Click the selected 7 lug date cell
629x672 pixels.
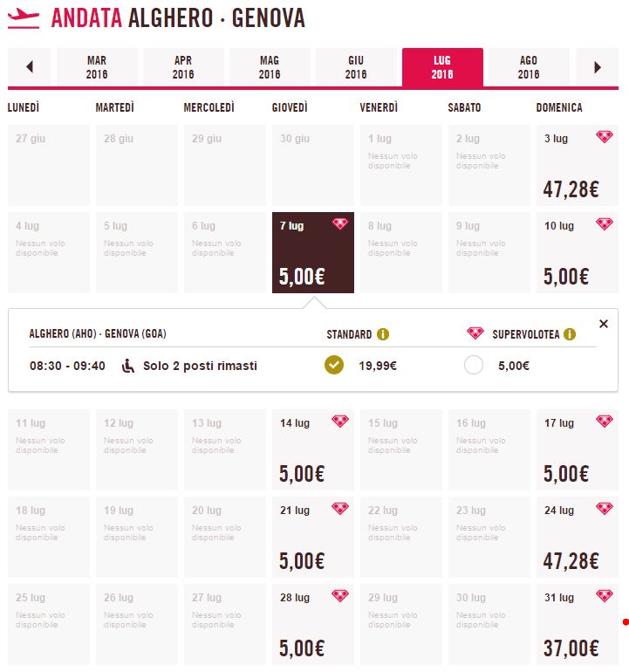[x=313, y=252]
